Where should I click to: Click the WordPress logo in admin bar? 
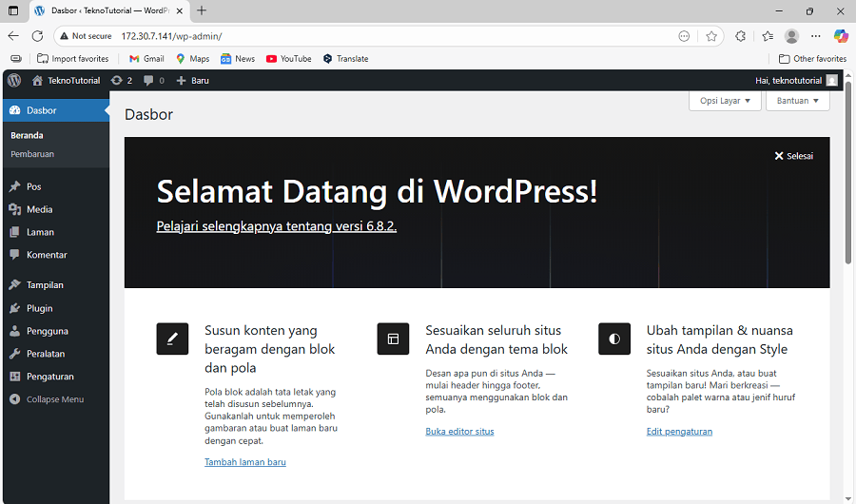pyautogui.click(x=14, y=80)
